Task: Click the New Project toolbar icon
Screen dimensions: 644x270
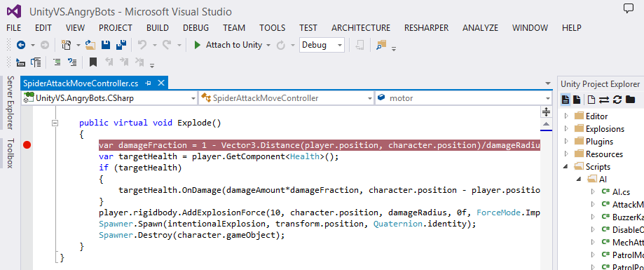Action: pos(66,45)
